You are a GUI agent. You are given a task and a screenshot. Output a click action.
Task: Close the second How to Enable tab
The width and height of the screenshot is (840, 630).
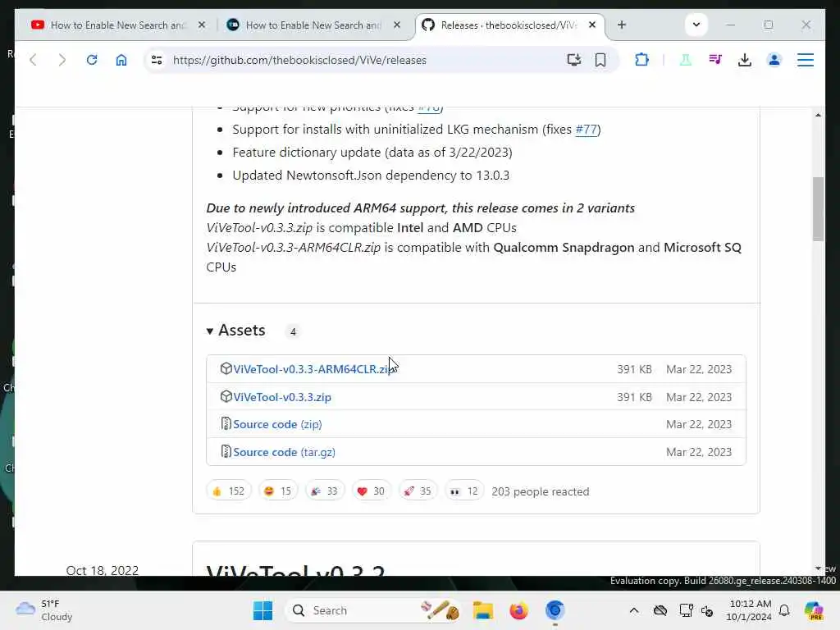click(396, 25)
